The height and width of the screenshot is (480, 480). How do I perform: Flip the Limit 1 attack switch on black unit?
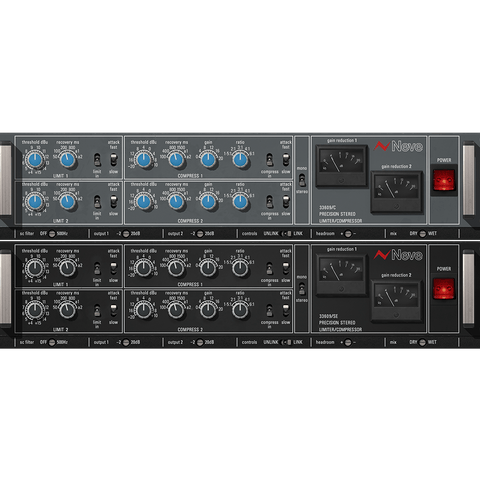(114, 268)
